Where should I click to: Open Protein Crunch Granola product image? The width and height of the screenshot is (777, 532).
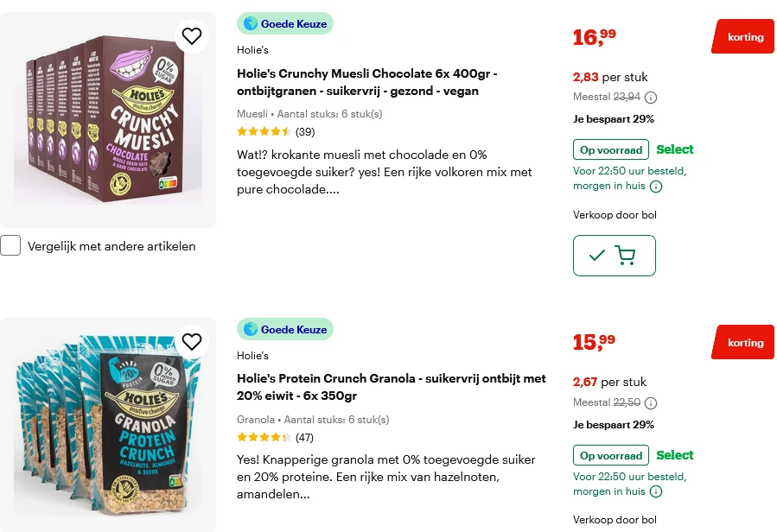(x=107, y=427)
